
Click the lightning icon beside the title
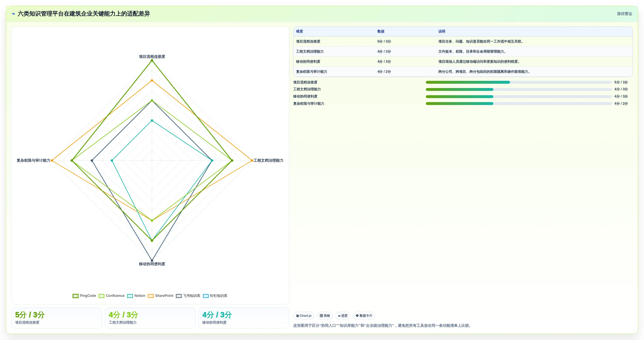click(14, 14)
